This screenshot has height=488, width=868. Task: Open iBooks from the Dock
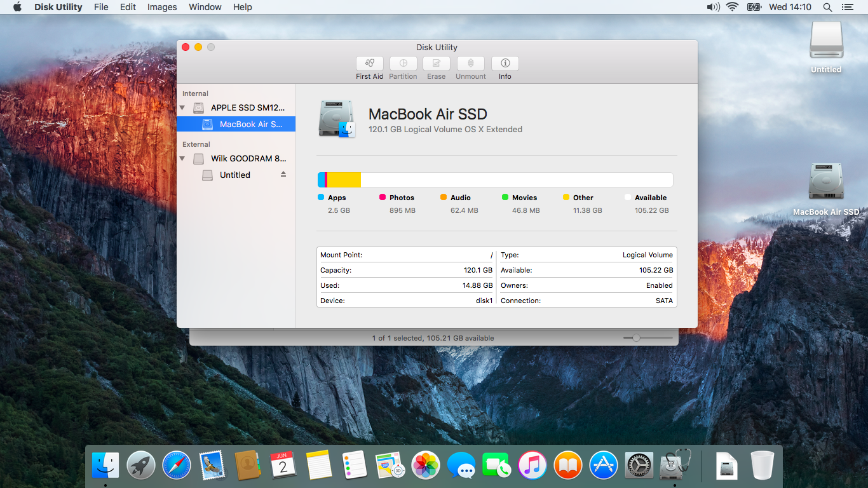(x=568, y=465)
